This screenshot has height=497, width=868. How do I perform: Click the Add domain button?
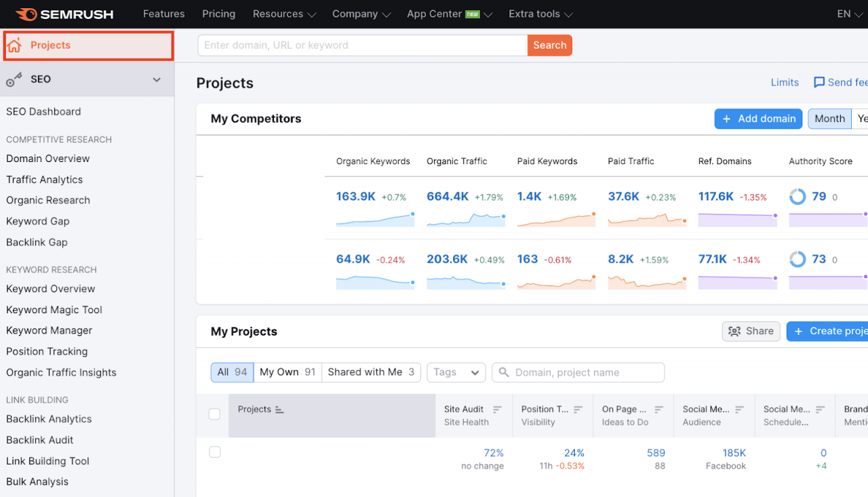[x=758, y=119]
